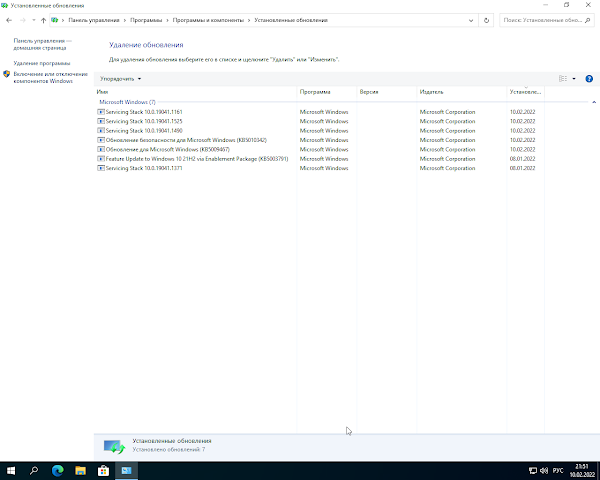Open the 'Упорядочить' menu
Image resolution: width=600 pixels, height=480 pixels.
click(120, 79)
